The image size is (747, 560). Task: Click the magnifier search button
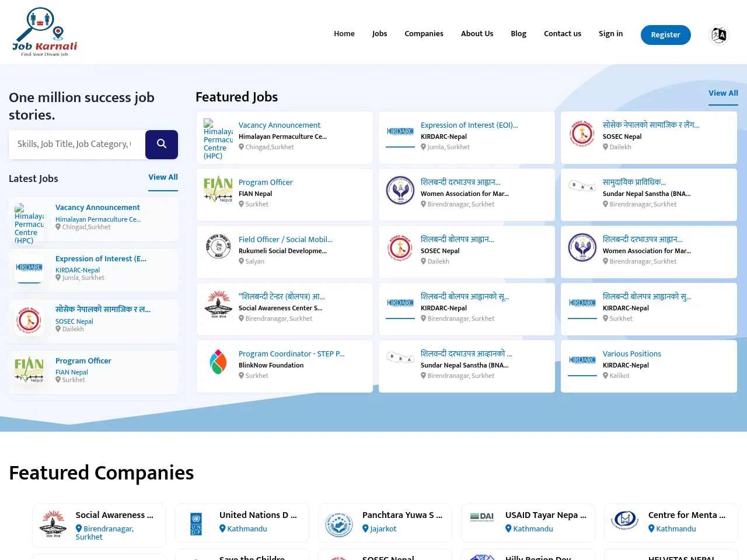click(x=162, y=144)
